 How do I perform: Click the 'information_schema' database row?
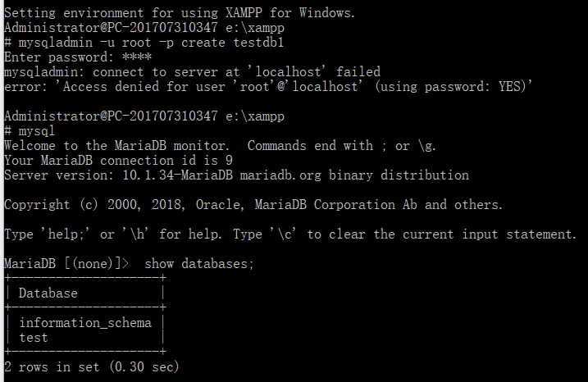(x=85, y=323)
